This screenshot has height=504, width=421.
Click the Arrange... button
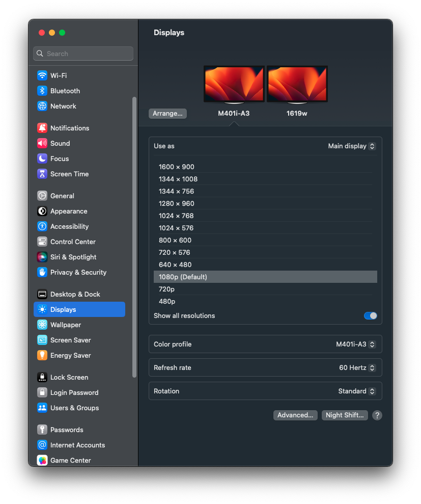click(x=167, y=114)
